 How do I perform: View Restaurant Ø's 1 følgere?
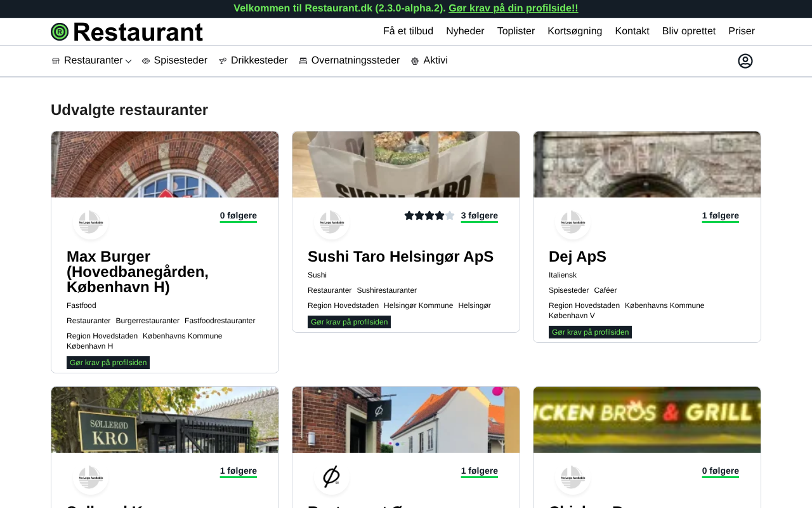480,471
